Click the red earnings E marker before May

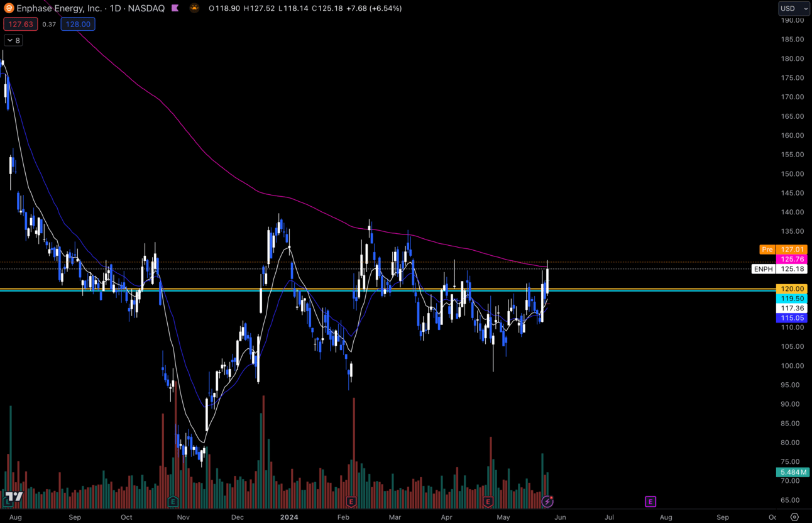coord(488,501)
